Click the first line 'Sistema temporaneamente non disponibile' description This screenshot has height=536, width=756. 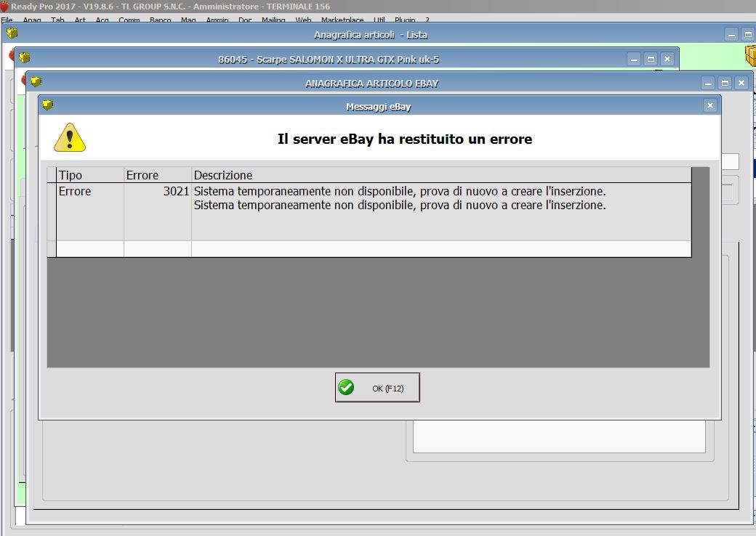point(400,191)
